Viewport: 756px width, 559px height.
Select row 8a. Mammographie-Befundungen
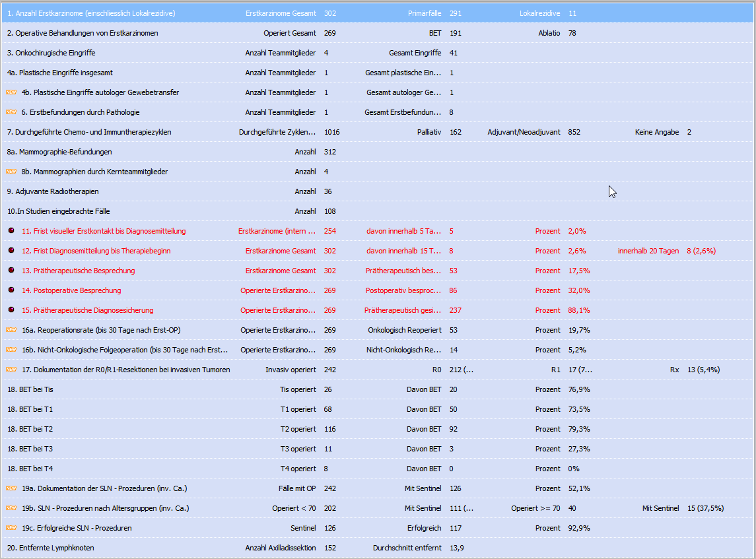[377, 151]
